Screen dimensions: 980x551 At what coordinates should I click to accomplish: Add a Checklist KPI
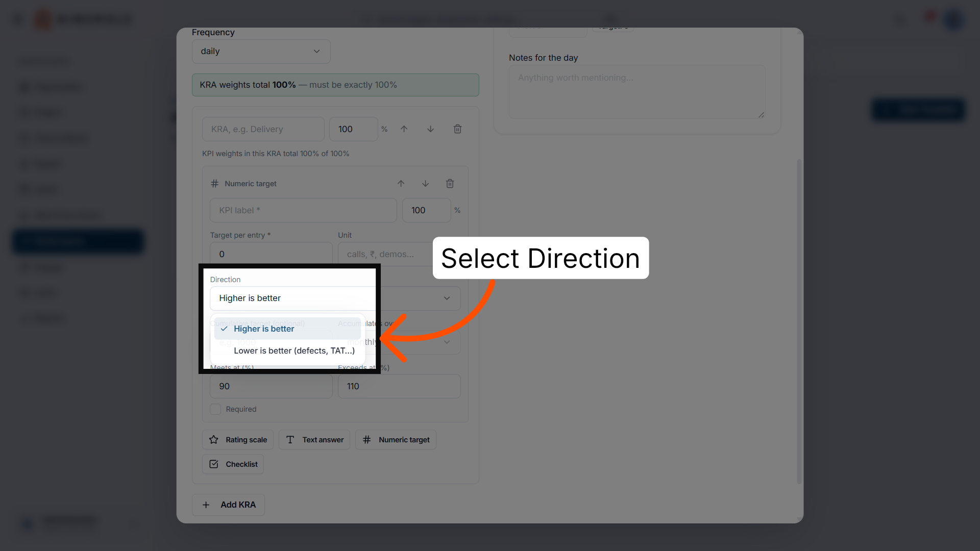[233, 464]
